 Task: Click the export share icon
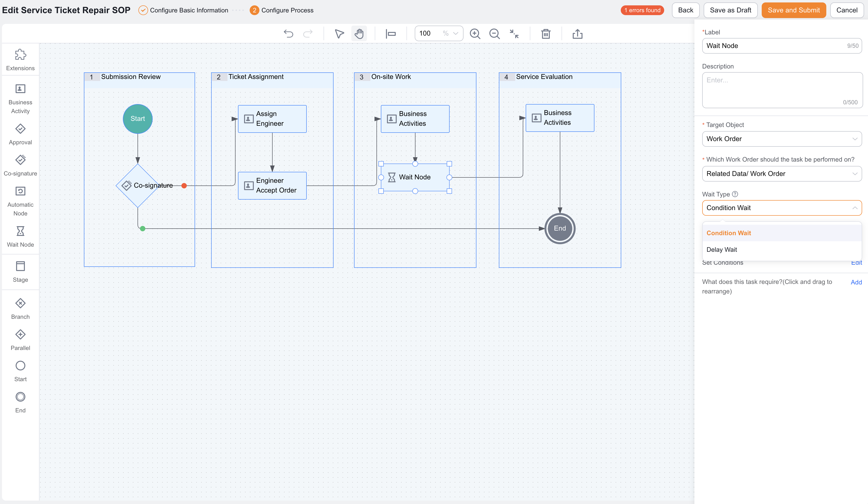(577, 33)
